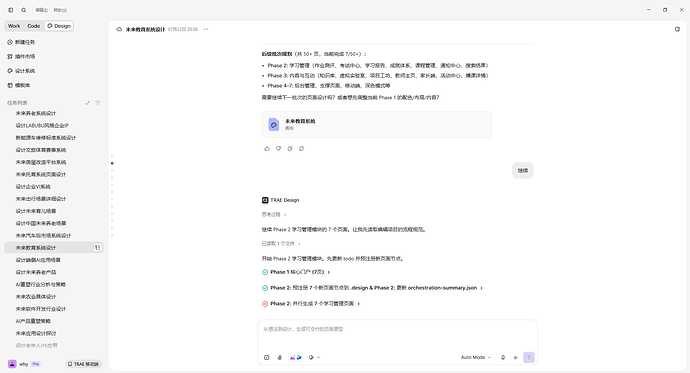
Task: Toggle the sidebar panel icon
Action: click(x=11, y=10)
